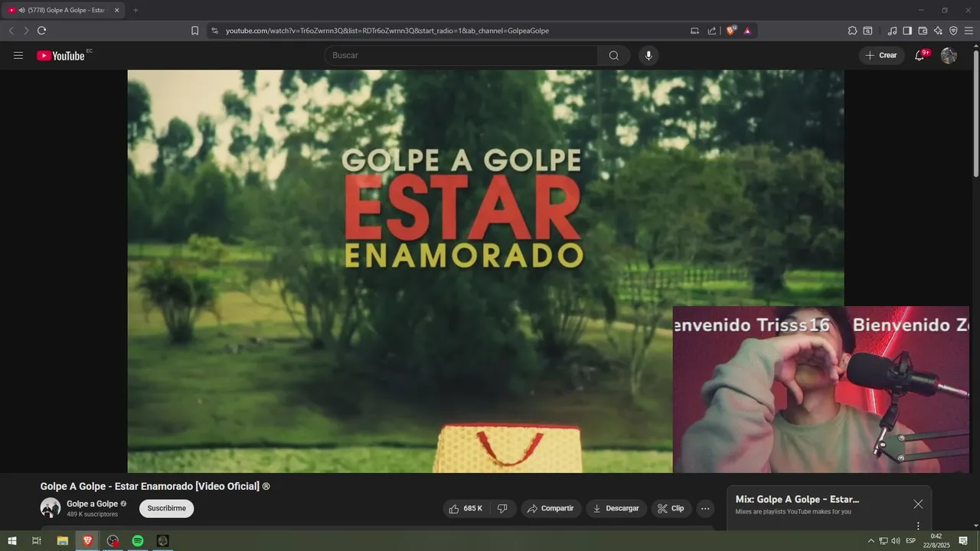
Task: Go forward with browser forward arrow
Action: pyautogui.click(x=26, y=31)
